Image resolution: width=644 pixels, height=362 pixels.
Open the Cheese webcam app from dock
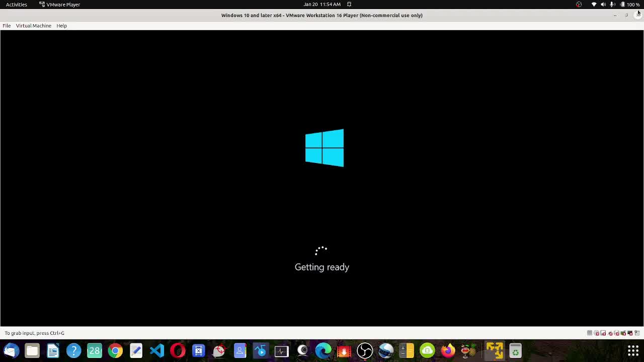coord(302,350)
